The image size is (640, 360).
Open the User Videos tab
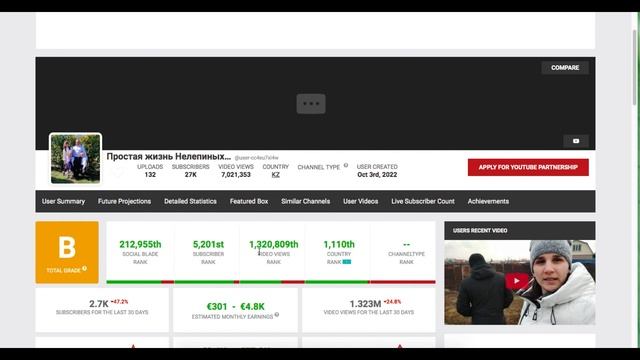tap(360, 201)
